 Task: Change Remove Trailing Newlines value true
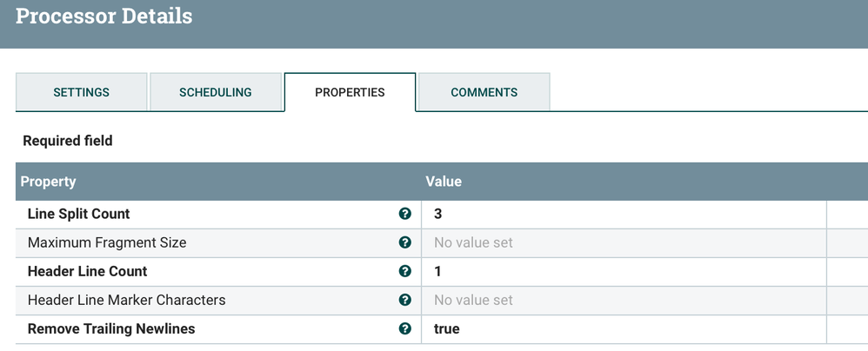point(622,328)
